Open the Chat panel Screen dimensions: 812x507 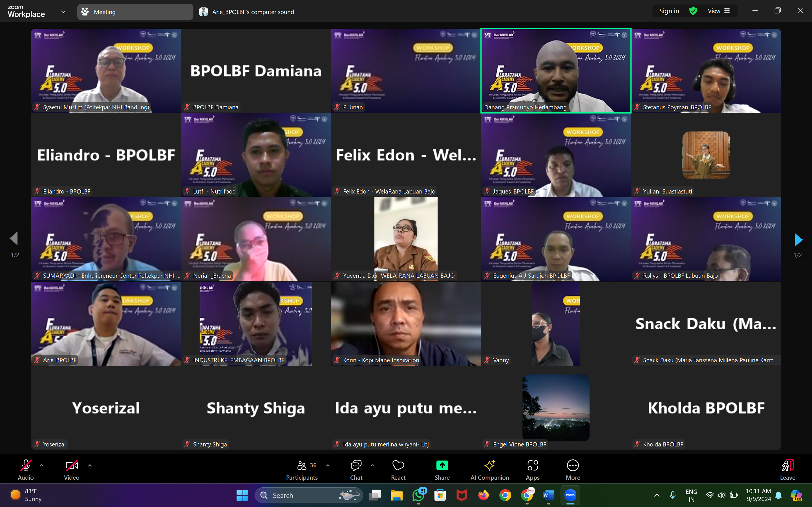(356, 470)
